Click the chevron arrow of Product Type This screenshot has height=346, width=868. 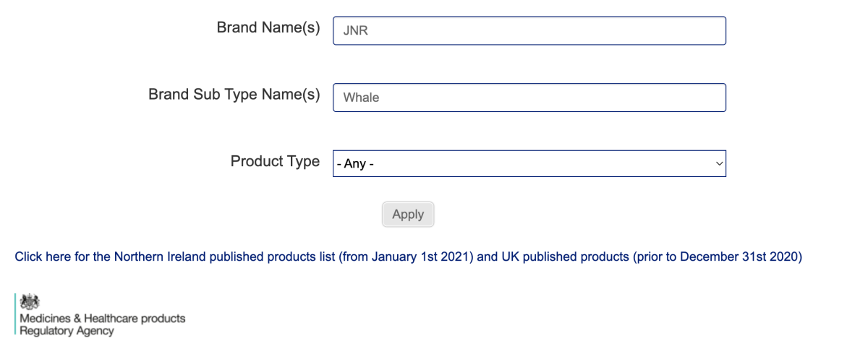[x=719, y=164]
